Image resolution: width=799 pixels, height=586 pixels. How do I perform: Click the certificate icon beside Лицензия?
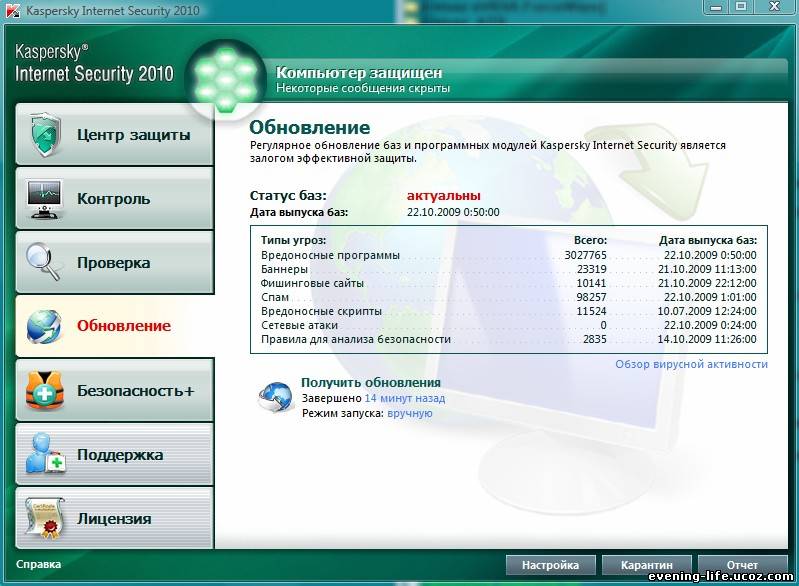point(45,518)
